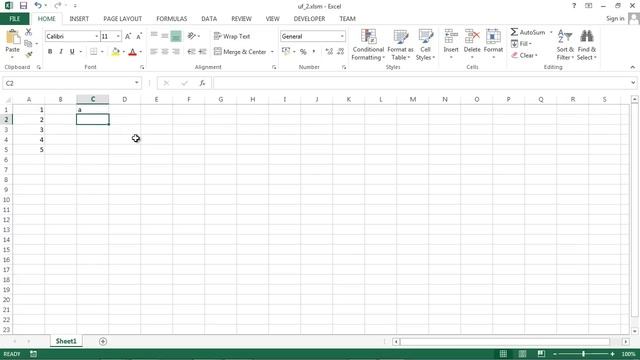Viewport: 640px width, 360px height.
Task: Click the Increase Decimal icon
Action: tap(329, 51)
